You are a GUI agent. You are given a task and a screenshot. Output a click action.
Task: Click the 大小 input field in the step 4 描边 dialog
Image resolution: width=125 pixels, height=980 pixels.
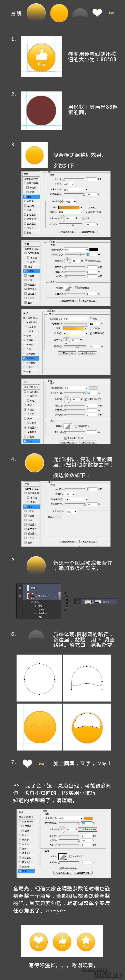[92, 489]
